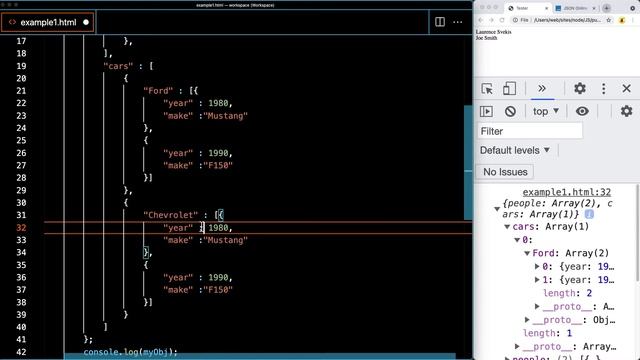Toggle the device toolbar in DevTools
Screen dimensions: 640x360
[x=509, y=89]
